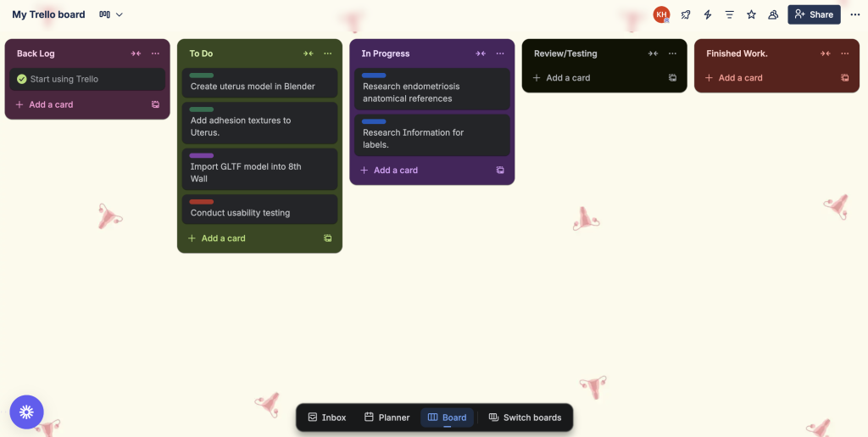Open the Back Log list actions menu
Viewport: 868px width, 437px height.
(155, 53)
